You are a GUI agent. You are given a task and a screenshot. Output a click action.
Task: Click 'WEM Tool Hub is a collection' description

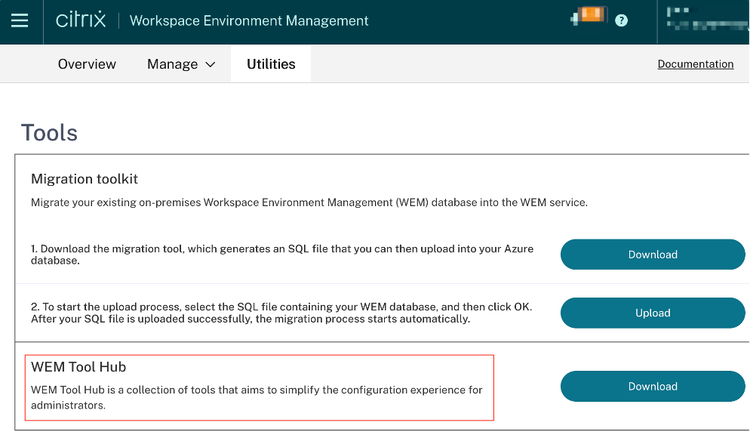(256, 397)
